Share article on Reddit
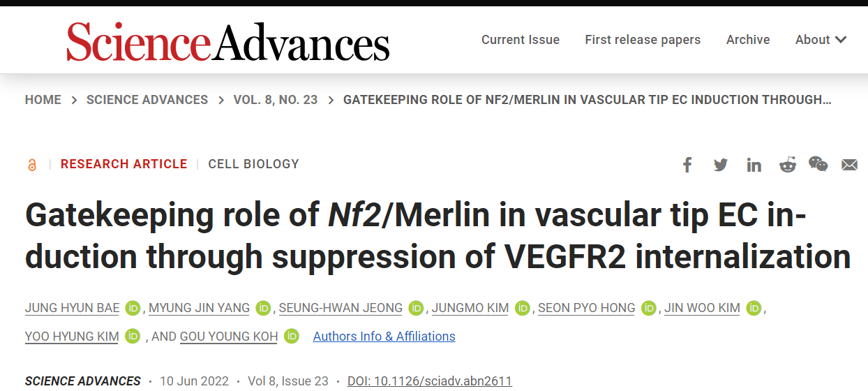The height and width of the screenshot is (391, 868). 788,165
